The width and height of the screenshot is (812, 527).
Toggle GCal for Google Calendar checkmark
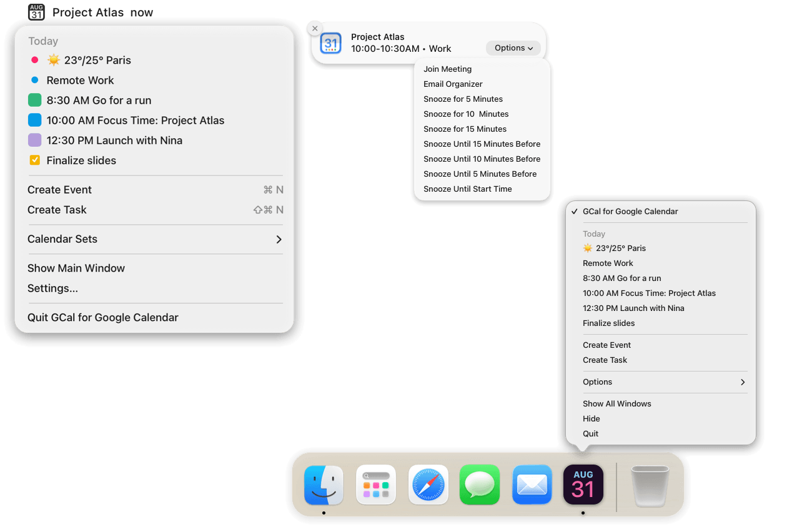[x=574, y=211]
